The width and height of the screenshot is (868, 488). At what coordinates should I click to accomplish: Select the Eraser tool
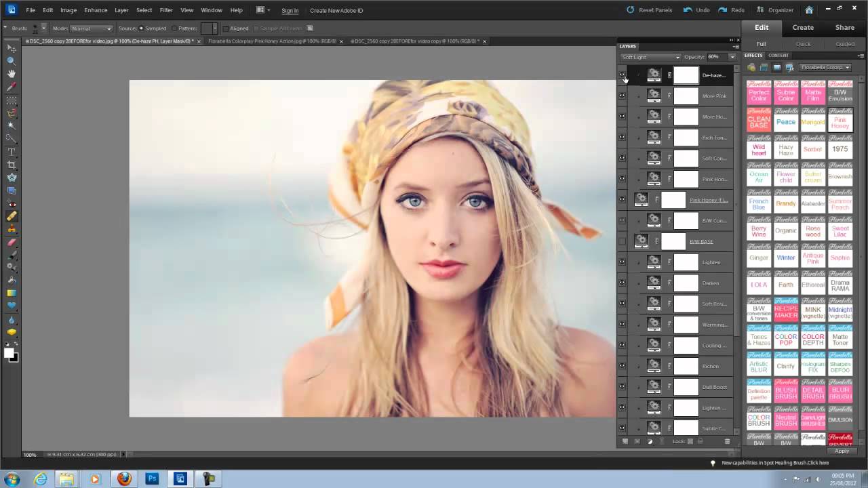click(x=12, y=242)
